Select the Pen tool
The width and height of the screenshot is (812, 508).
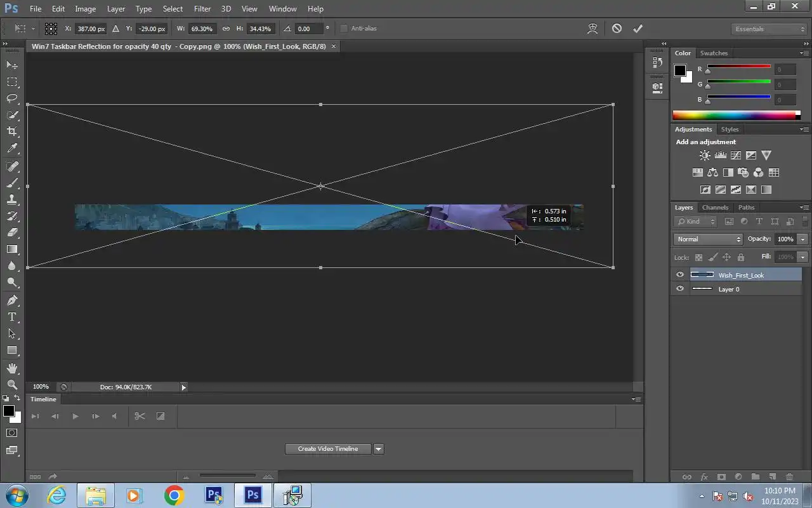12,300
